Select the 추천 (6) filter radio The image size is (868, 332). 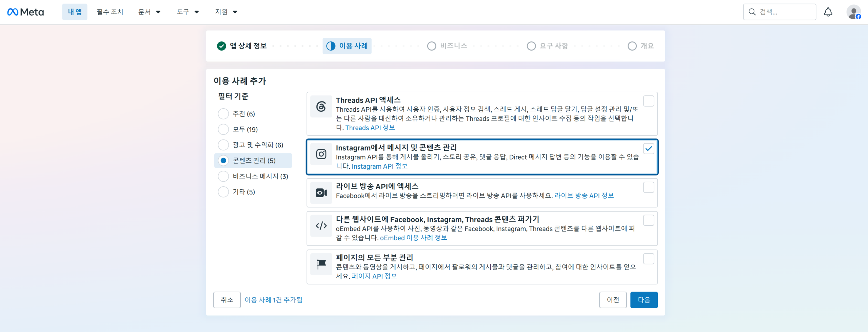click(223, 114)
